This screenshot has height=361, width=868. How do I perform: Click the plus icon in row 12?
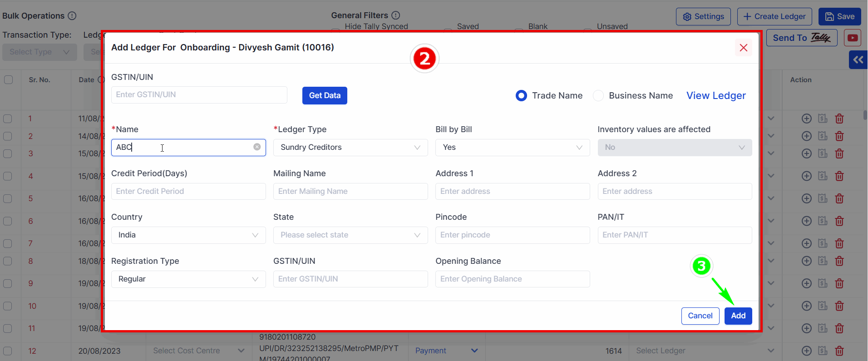point(807,351)
